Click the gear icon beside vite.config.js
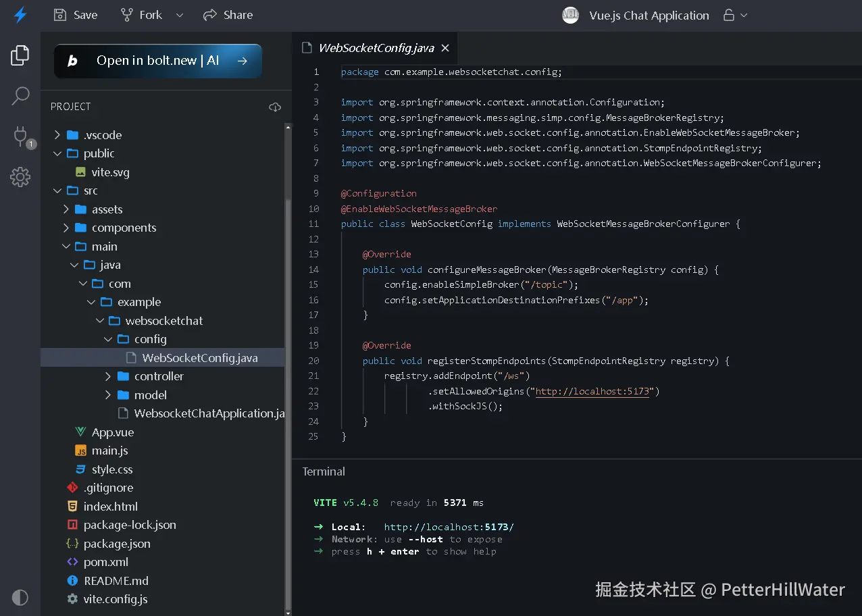Viewport: 862px width, 616px height. pyautogui.click(x=72, y=599)
